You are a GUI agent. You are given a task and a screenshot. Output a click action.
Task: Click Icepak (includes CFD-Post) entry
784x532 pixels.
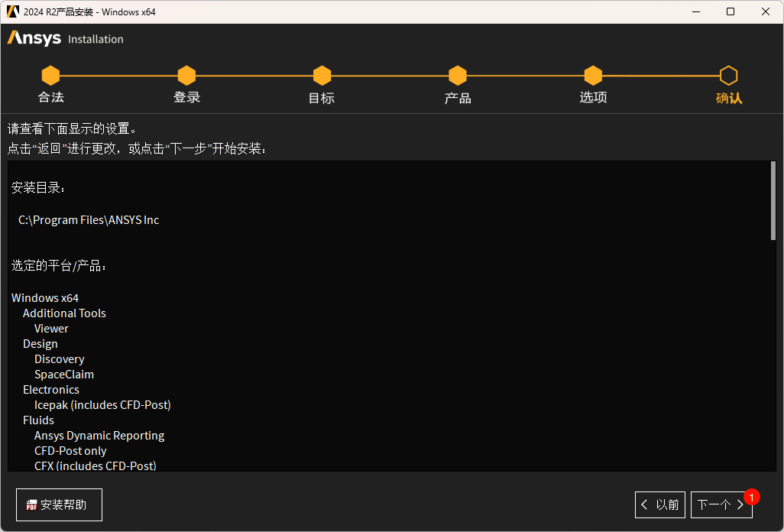coord(102,405)
